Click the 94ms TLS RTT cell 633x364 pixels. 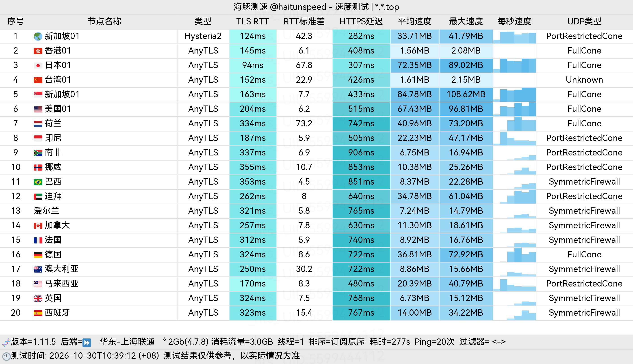(x=253, y=65)
